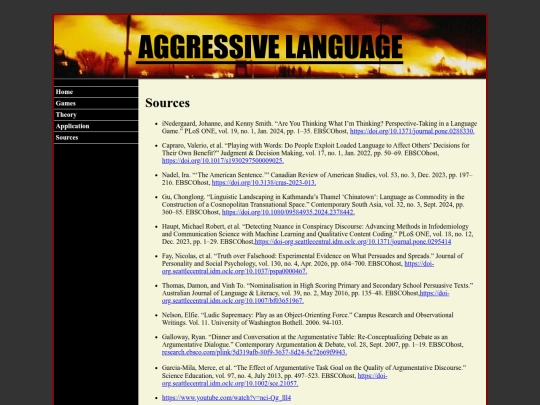Click 'Fay, Nicolas, et al.' citation text
Viewport: 540px width, 405px height.
[x=187, y=256]
